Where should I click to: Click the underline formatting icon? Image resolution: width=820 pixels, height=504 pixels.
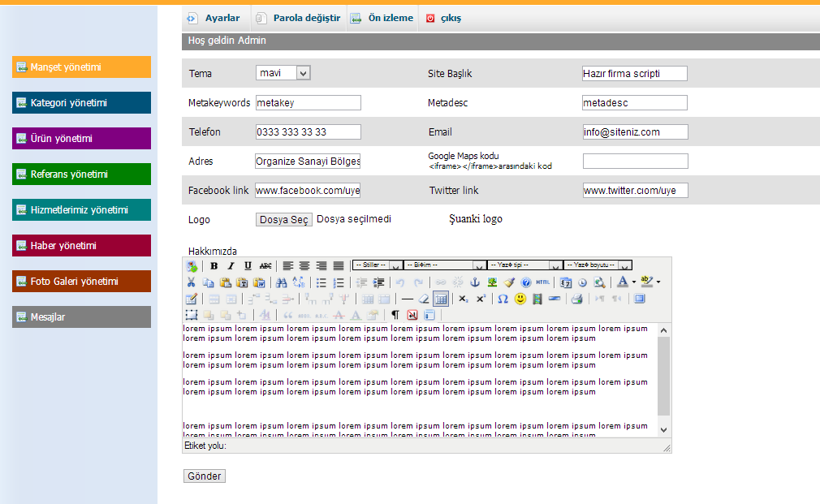[x=248, y=266]
